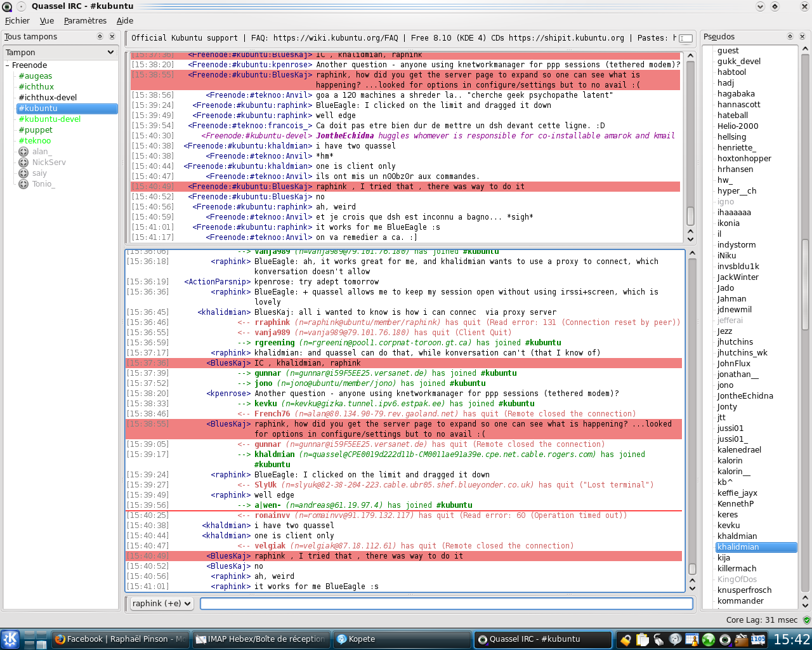Select nick JontheEchidna in Pseudos list
812x650 pixels.
pos(745,396)
